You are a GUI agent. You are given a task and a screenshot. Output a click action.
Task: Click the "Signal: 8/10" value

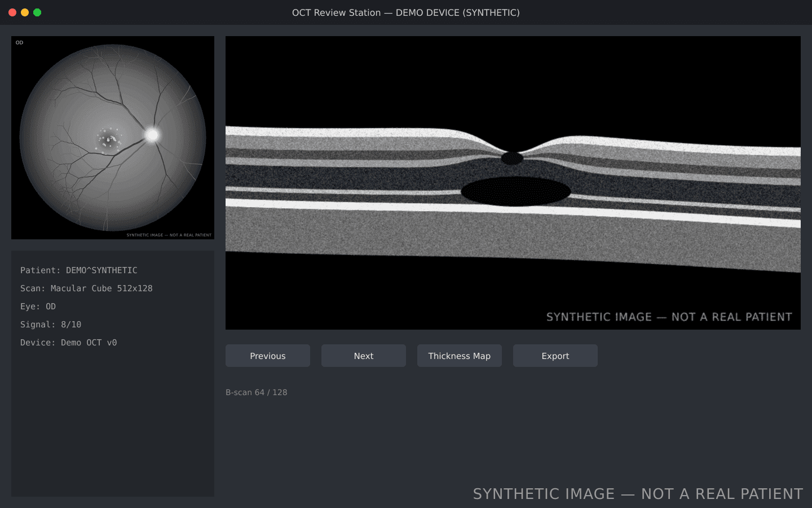(51, 325)
